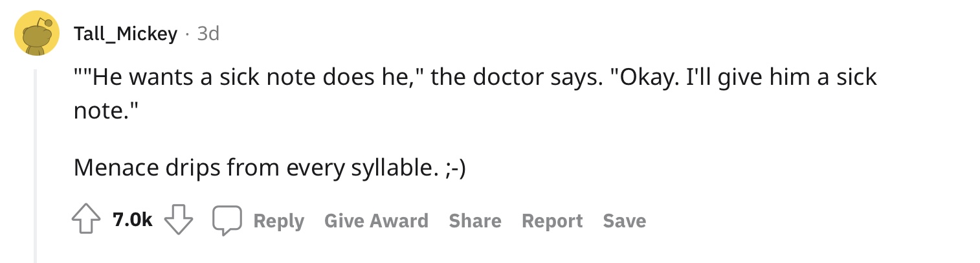Click the winking ;-) emoticon text
This screenshot has height=263, width=980.
[x=456, y=168]
